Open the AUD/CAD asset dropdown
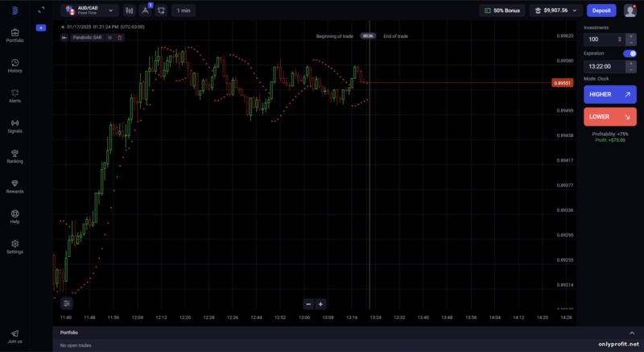 click(89, 10)
